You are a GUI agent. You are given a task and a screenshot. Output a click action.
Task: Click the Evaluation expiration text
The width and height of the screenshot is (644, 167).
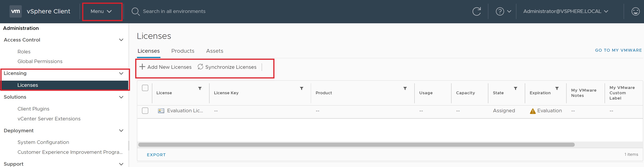pos(550,111)
